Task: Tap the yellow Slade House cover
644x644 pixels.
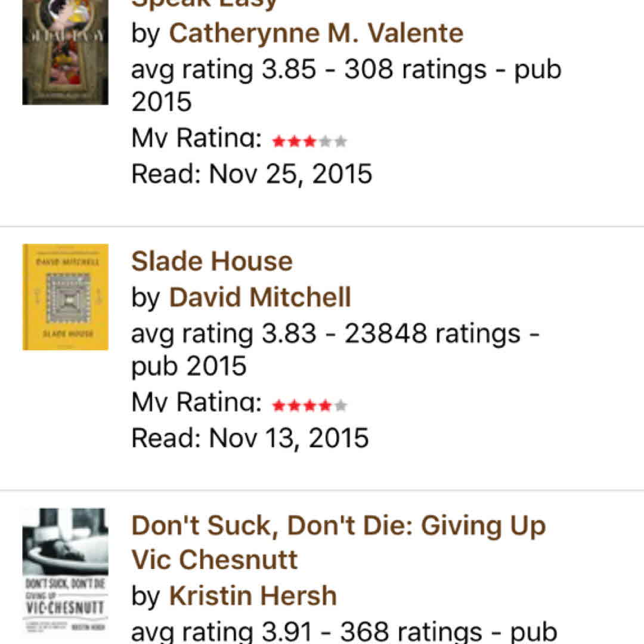Action: [x=65, y=296]
